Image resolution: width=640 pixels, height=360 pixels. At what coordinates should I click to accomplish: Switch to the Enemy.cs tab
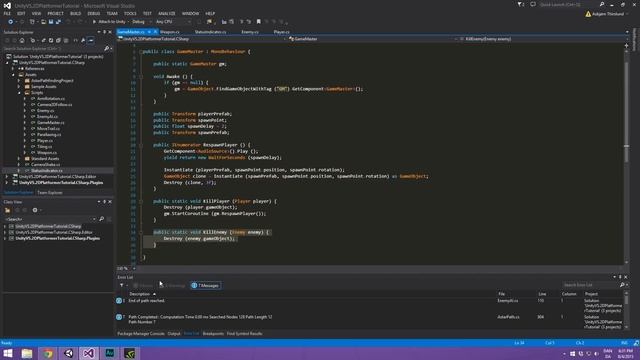[250, 32]
